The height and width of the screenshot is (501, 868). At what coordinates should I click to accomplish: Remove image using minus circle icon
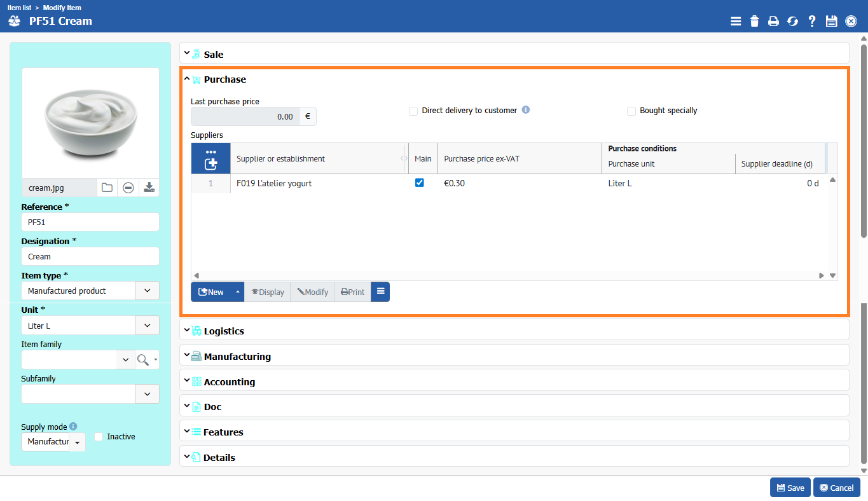[x=128, y=188]
